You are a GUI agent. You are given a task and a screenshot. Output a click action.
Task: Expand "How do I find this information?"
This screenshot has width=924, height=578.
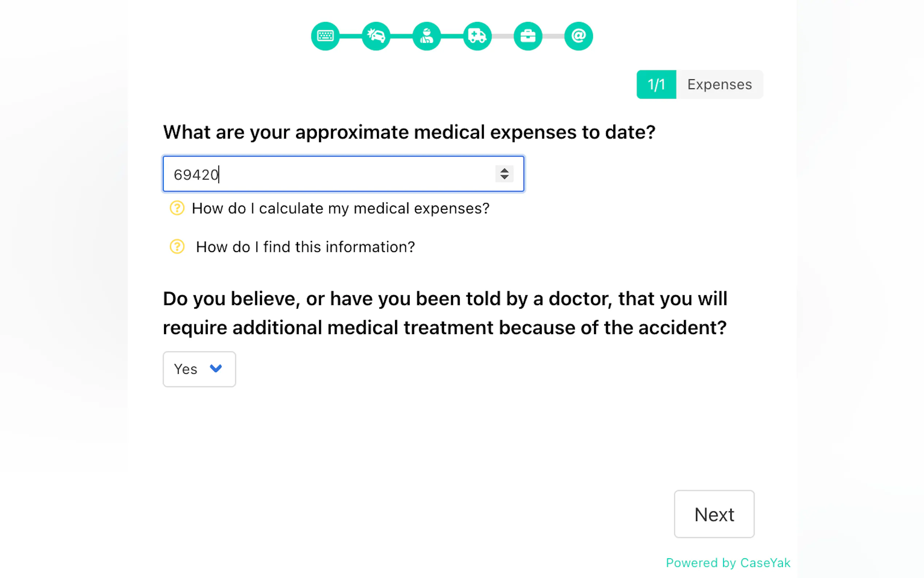(305, 247)
